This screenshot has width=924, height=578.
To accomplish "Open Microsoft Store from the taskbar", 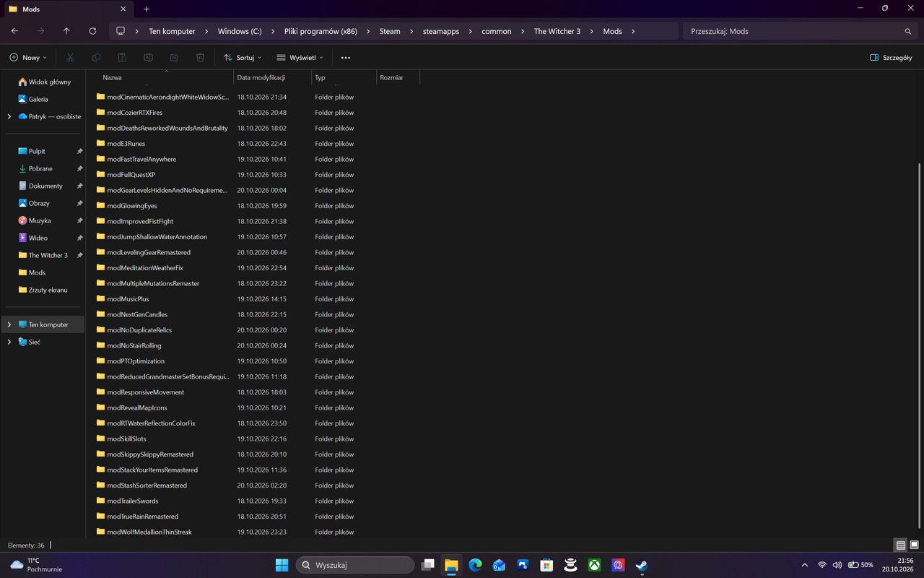I will tap(546, 565).
